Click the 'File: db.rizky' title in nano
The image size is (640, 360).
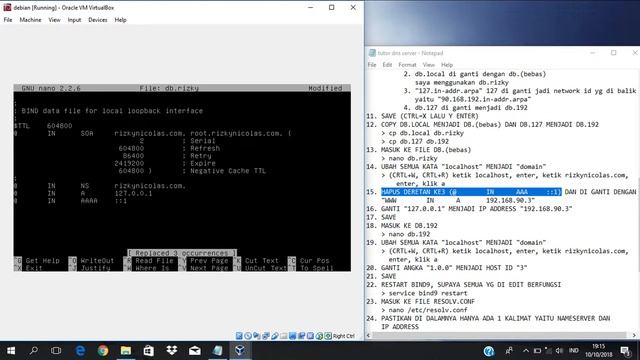point(169,88)
